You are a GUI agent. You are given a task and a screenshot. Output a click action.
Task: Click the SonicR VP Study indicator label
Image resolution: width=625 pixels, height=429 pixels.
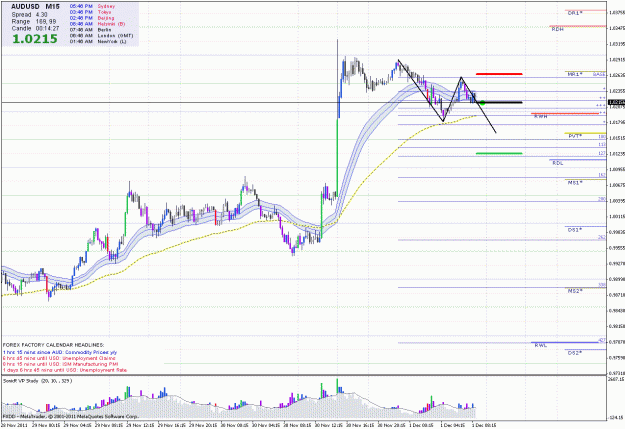37,381
